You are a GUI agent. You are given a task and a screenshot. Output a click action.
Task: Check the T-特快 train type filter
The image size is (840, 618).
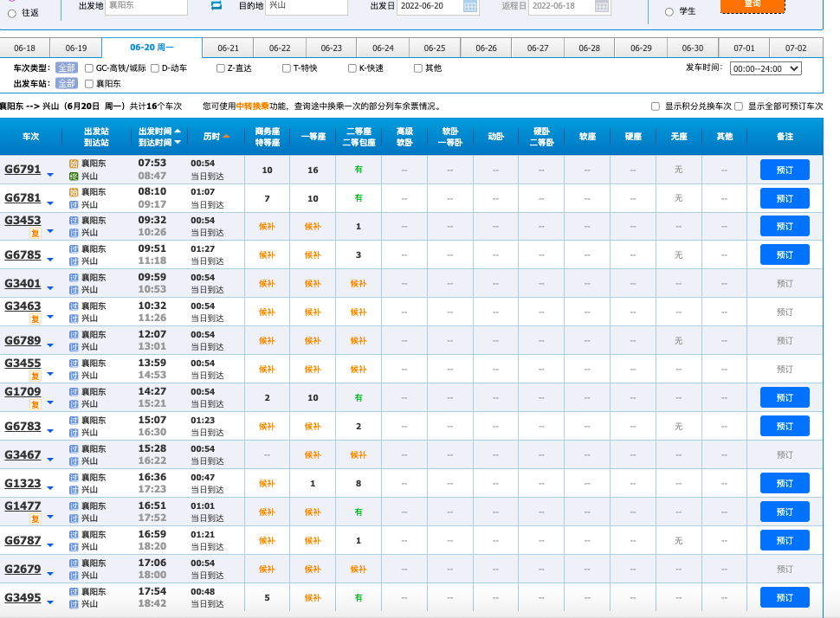[x=287, y=68]
